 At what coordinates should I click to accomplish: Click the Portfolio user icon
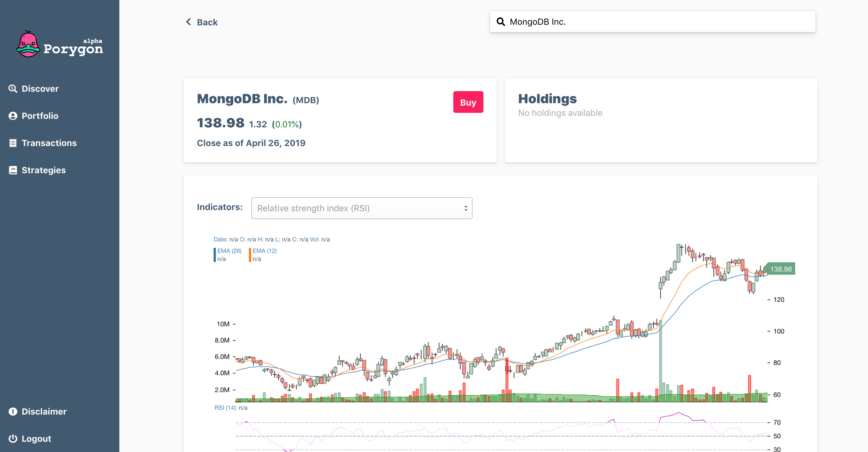click(x=13, y=116)
